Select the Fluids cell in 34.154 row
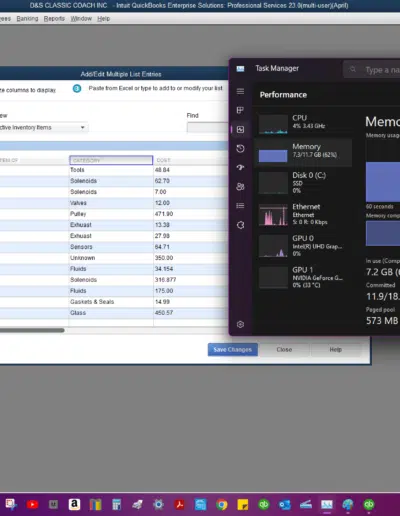400x516 pixels. [111, 269]
